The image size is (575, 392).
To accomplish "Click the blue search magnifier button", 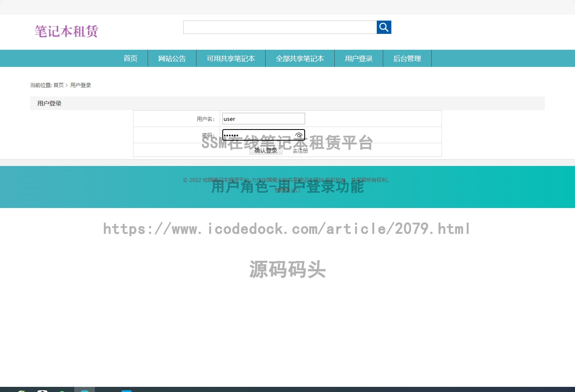I will (x=384, y=27).
